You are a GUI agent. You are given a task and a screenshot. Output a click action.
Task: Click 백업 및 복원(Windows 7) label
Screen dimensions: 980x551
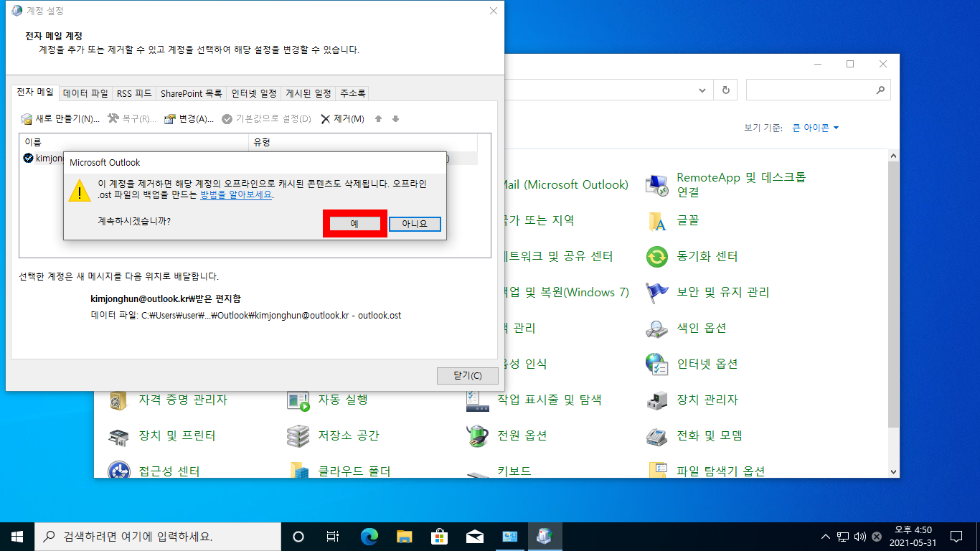click(x=567, y=292)
